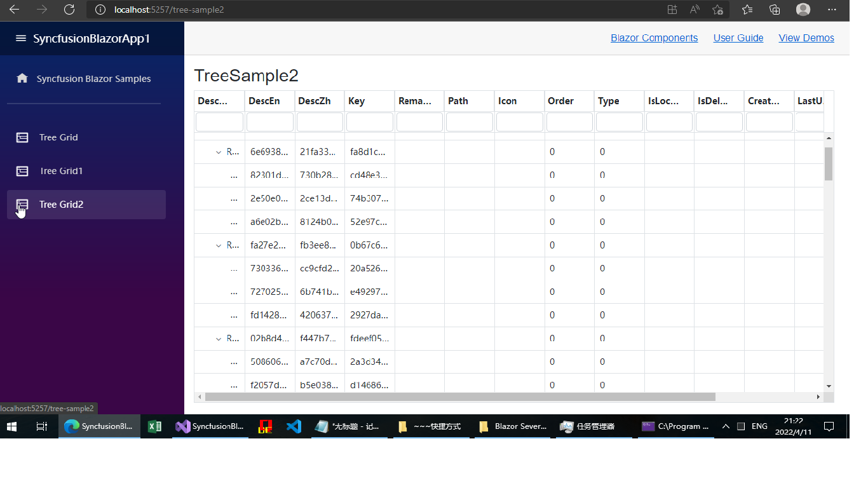
Task: Click the DescEn column filter box
Action: pos(269,122)
